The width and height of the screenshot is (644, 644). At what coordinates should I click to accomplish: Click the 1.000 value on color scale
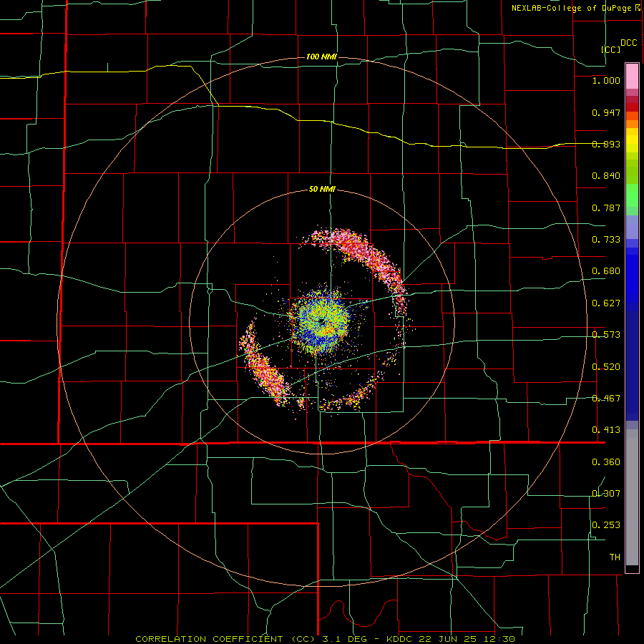pos(606,80)
